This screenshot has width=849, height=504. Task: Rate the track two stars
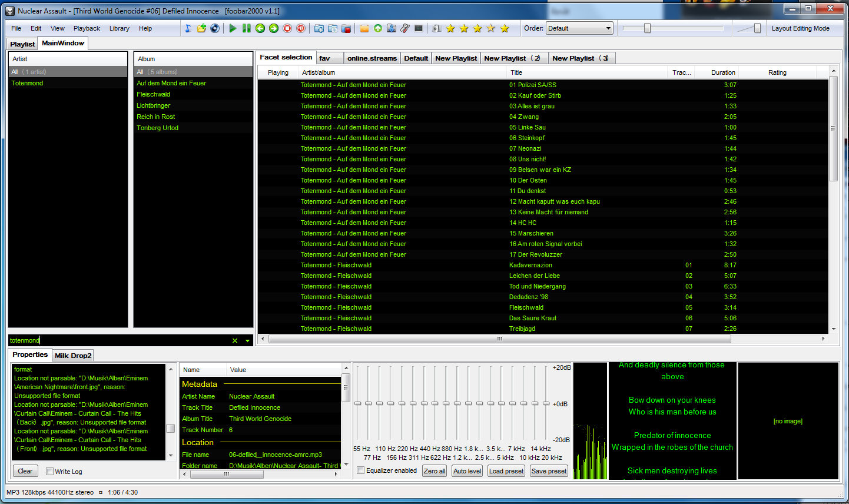point(464,28)
